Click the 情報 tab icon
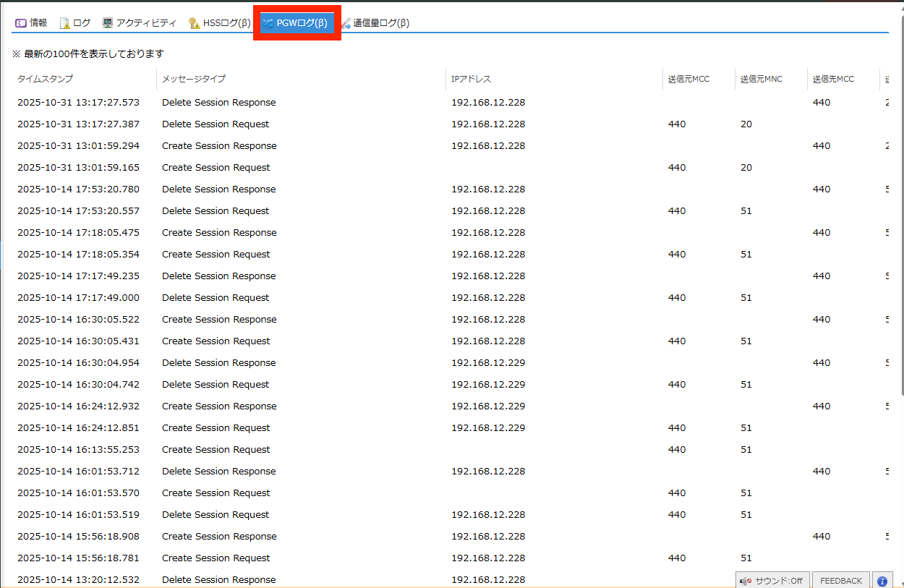The image size is (904, 588). (21, 23)
